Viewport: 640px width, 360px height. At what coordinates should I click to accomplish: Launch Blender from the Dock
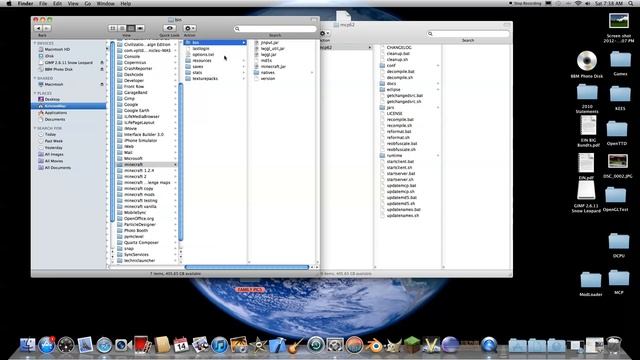373,346
